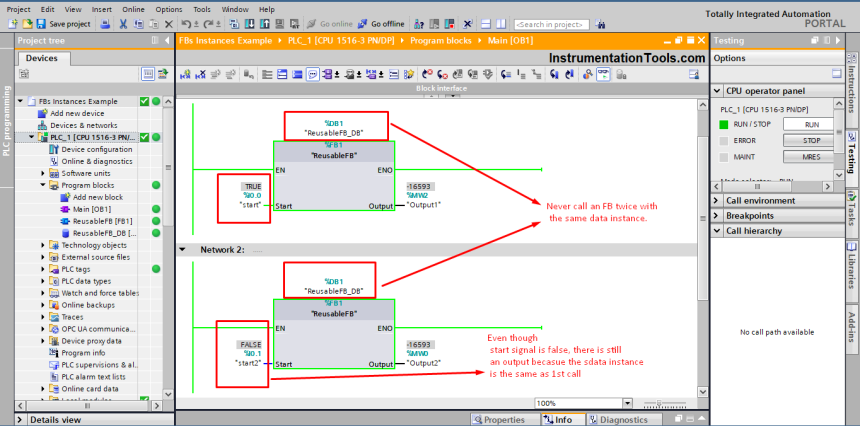860x426 pixels.
Task: Open the Options menu
Action: pos(169,9)
